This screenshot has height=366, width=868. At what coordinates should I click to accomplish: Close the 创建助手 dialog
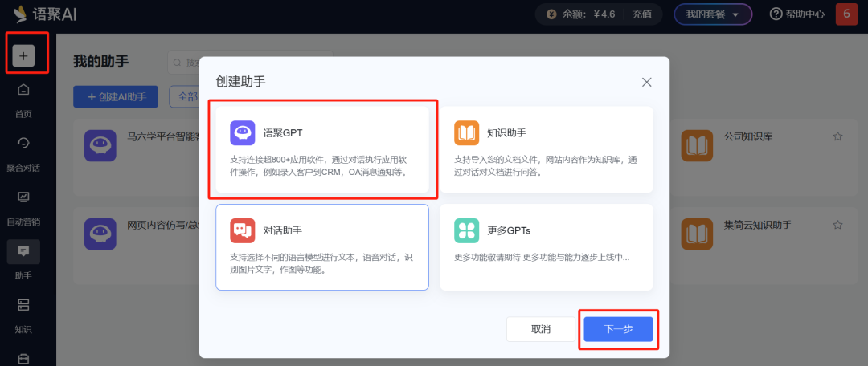click(646, 83)
